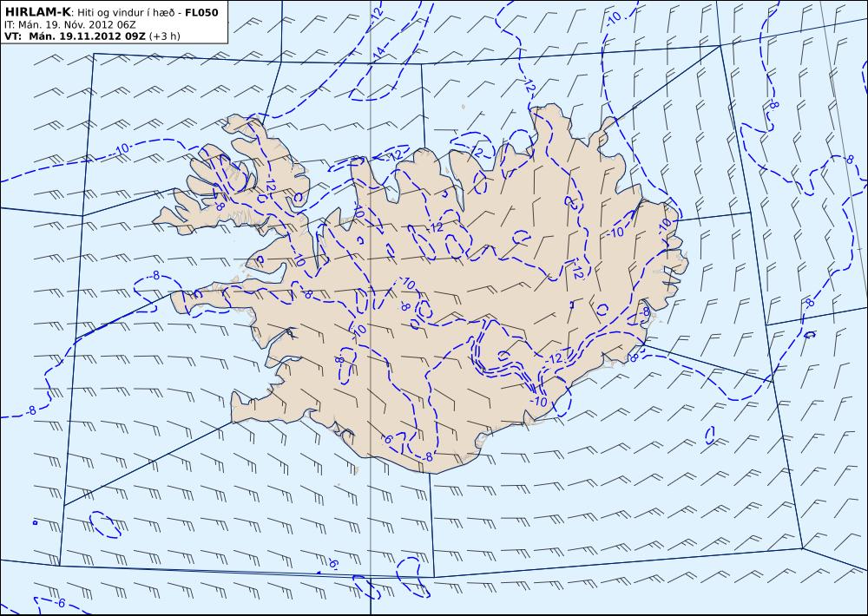Click the HIRLAM-K model title
This screenshot has width=868, height=616.
[x=37, y=12]
